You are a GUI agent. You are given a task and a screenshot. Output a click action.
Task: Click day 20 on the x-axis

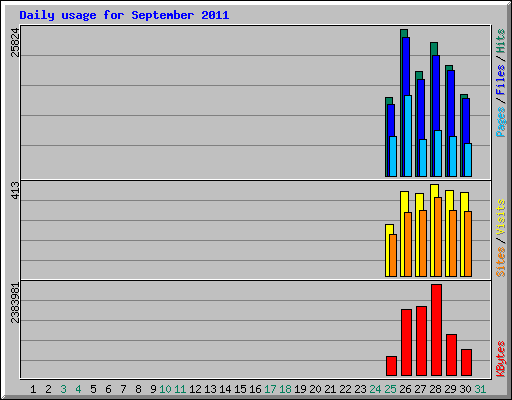315,389
